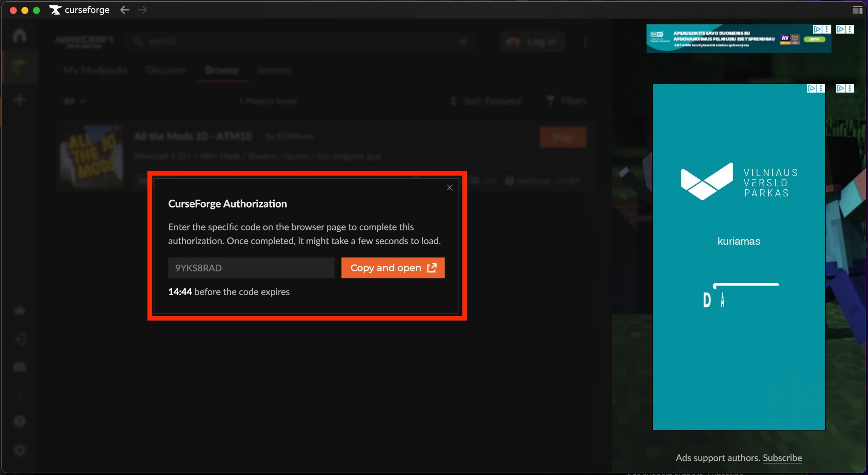Click AdChoices triangle on ESET banner
The width and height of the screenshot is (868, 475).
click(817, 29)
